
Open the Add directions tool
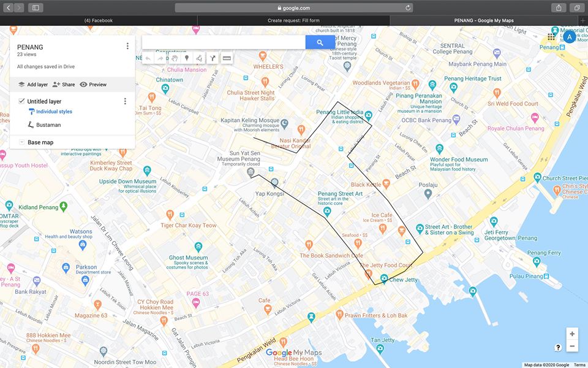coord(213,58)
